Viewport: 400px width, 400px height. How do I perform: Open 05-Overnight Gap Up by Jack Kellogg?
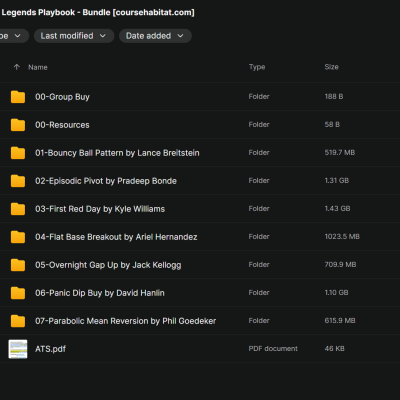[108, 265]
